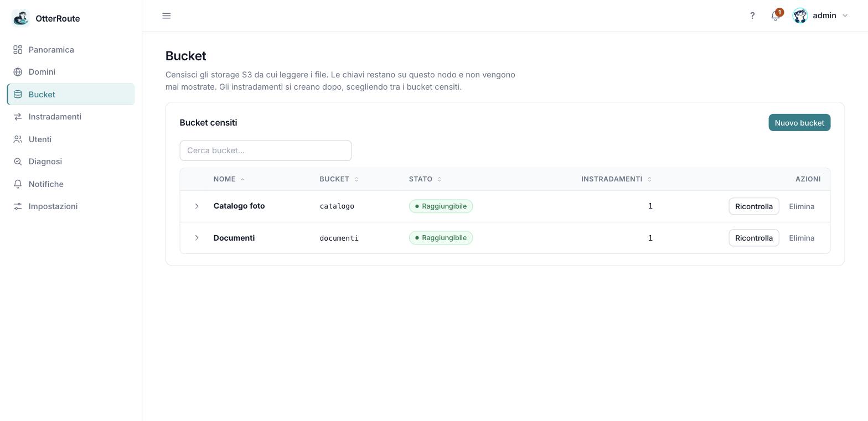Click the Raggiungibile badge for Catalogo foto
Screen dimensions: 868x421
[x=441, y=206]
